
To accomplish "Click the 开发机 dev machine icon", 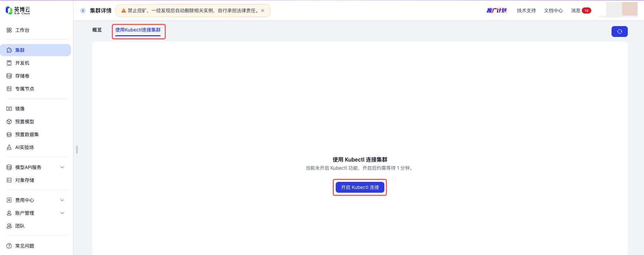I will [9, 63].
